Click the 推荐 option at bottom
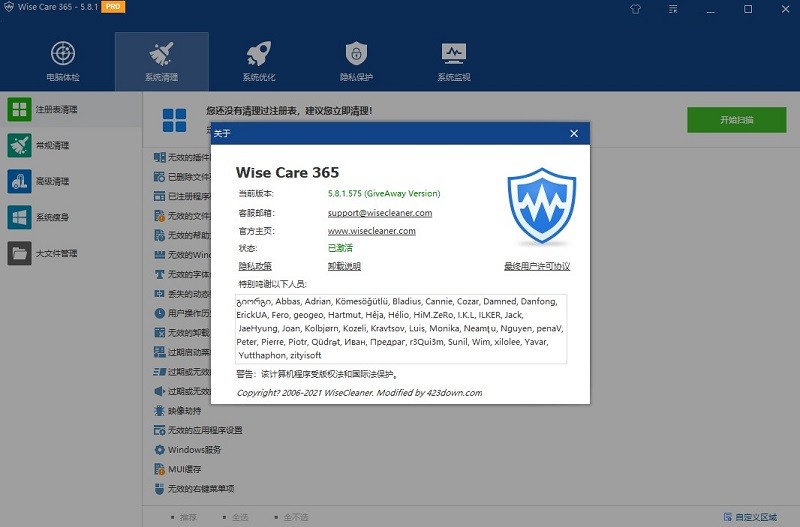 [184, 517]
